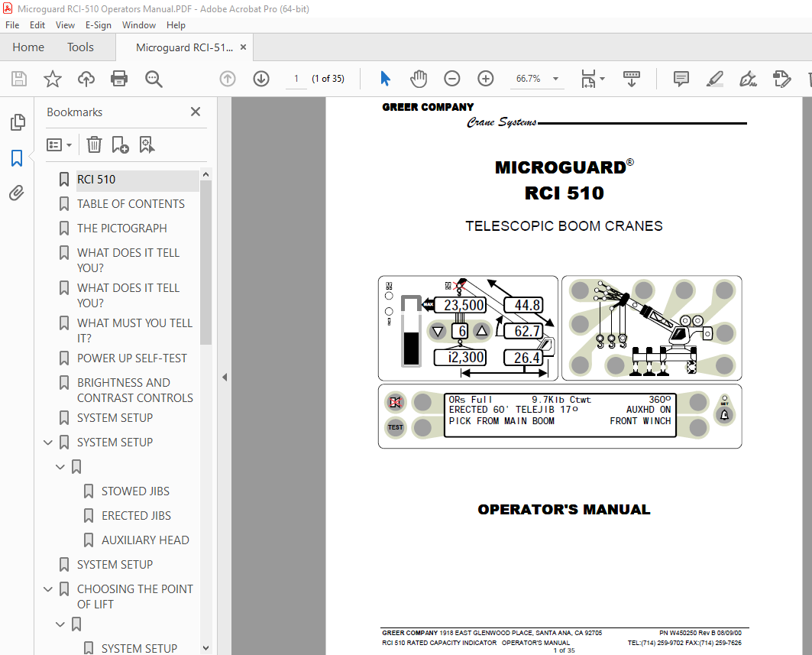This screenshot has height=655, width=812.
Task: Click the bookmarks panel scrollbar thumb
Action: [205, 262]
